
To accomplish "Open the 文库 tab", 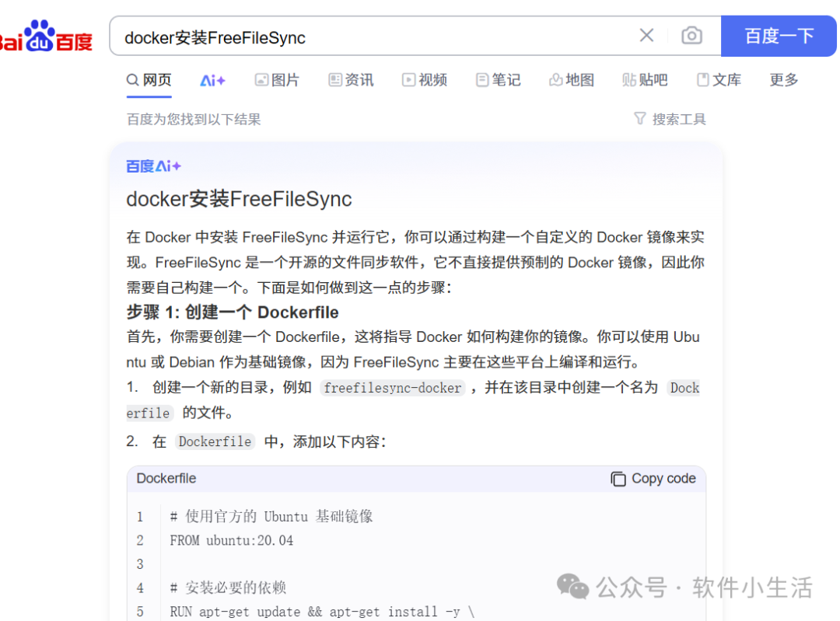I will click(719, 80).
